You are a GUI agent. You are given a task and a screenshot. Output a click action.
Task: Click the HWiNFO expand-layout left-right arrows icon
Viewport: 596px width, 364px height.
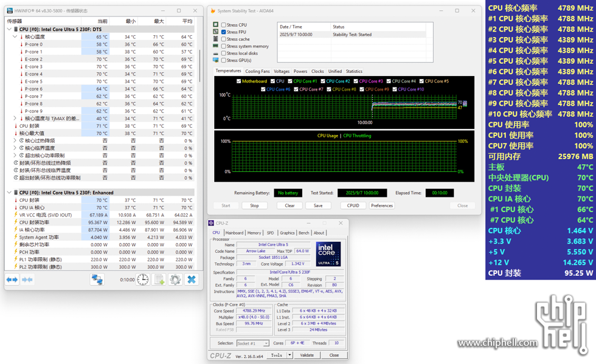12,280
